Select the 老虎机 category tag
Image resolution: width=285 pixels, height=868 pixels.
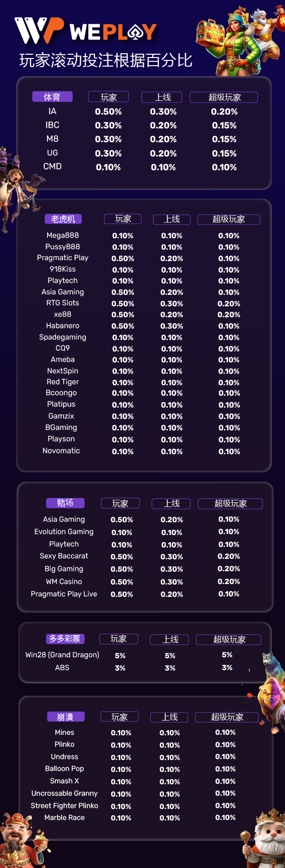click(x=63, y=219)
